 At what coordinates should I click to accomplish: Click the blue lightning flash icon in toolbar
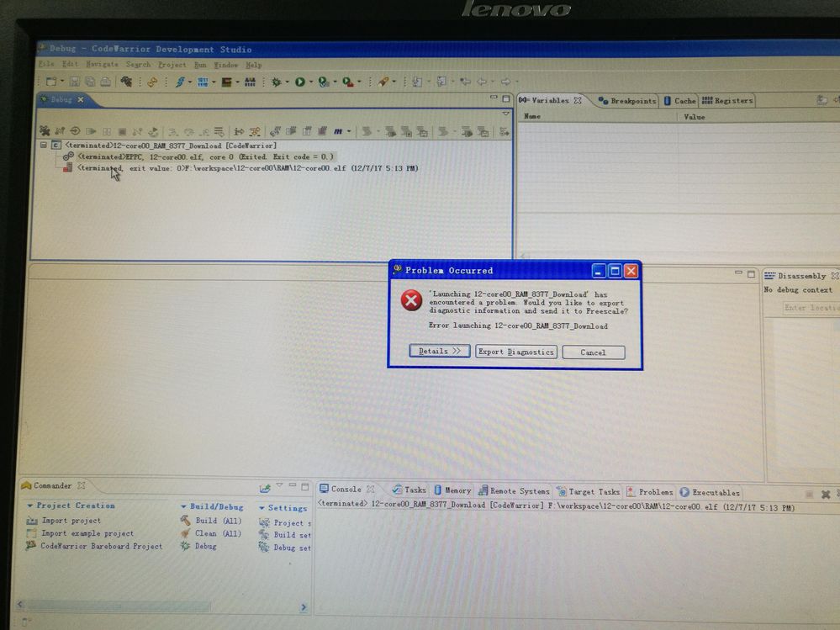tap(180, 82)
